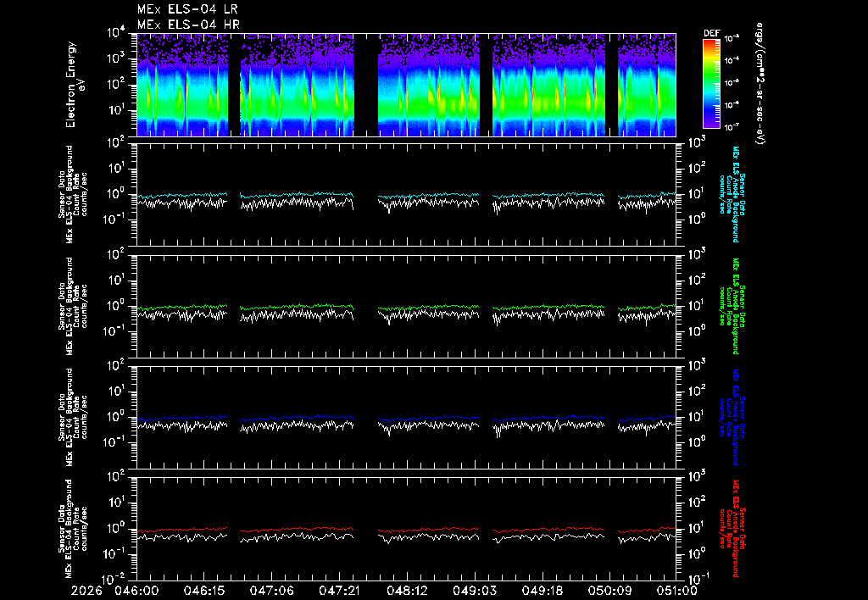Select the 050:09 time axis label

[x=609, y=592]
